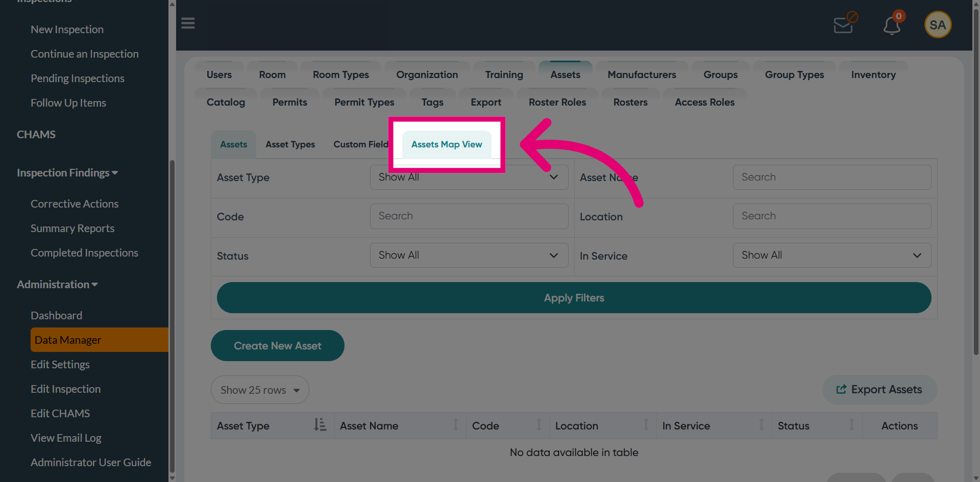This screenshot has width=980, height=482.
Task: Switch to the Group Types tab
Action: click(794, 74)
